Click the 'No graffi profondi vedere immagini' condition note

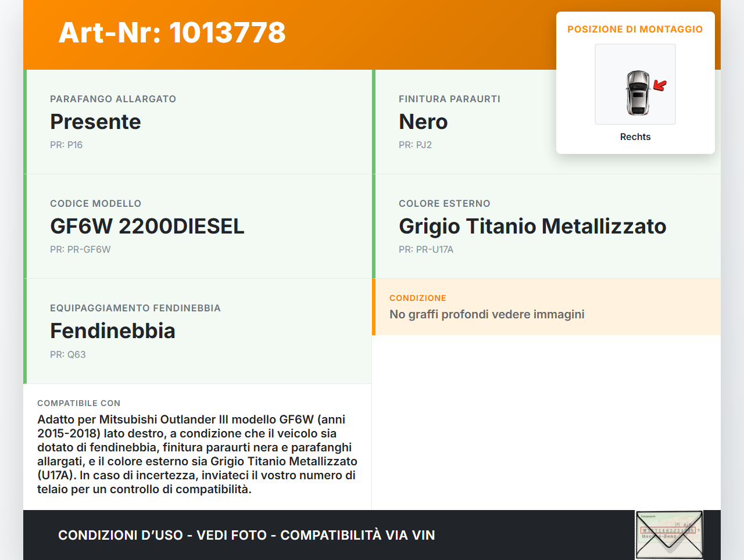(x=487, y=315)
